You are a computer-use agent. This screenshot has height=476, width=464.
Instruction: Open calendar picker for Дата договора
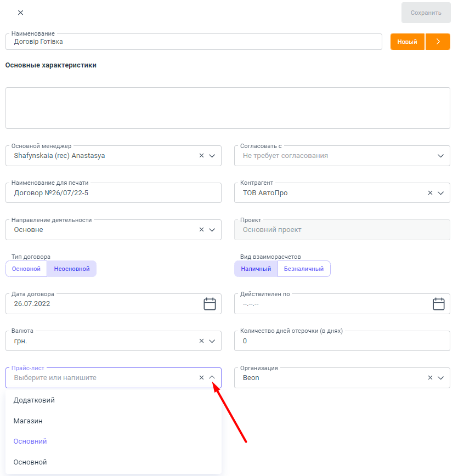coord(210,304)
